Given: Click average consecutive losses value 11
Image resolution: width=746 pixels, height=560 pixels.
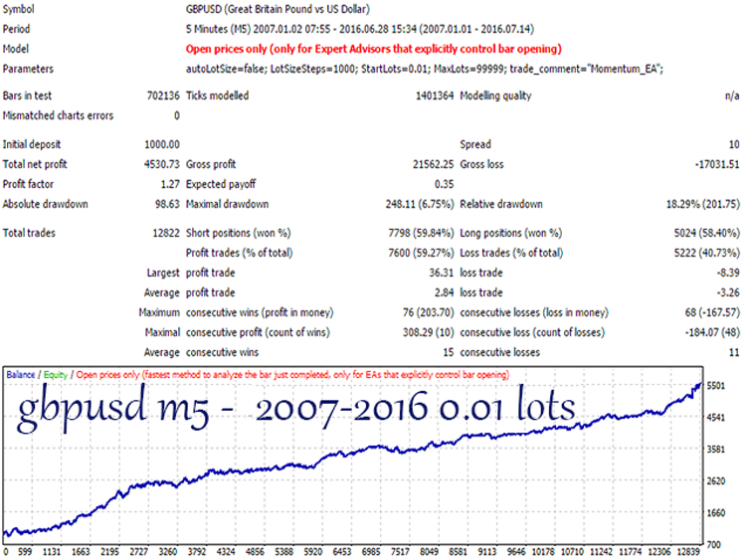Looking at the screenshot, I should point(734,353).
